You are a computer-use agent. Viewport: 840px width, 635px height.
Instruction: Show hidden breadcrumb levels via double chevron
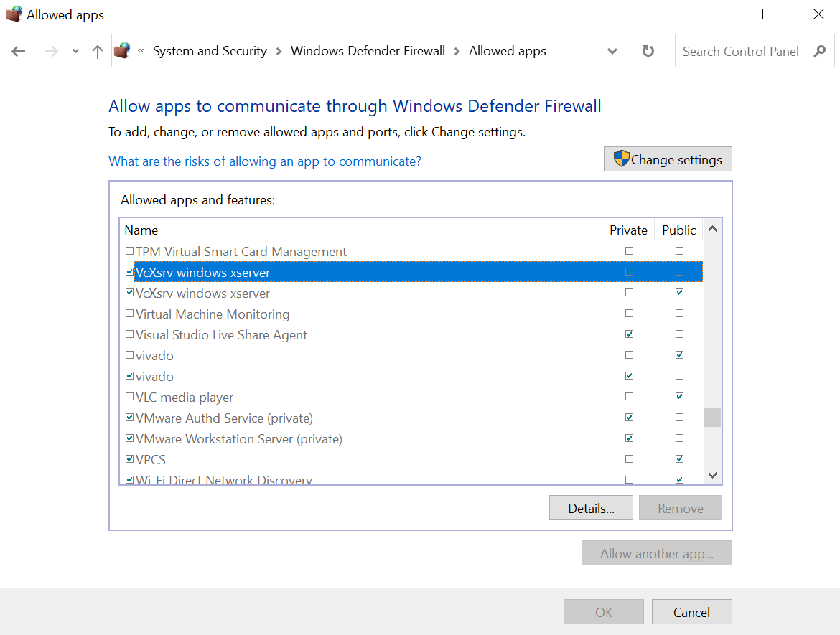pyautogui.click(x=141, y=51)
